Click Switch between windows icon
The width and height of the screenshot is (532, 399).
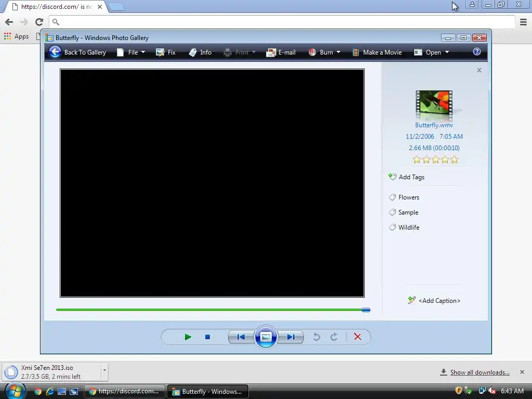coord(74,392)
